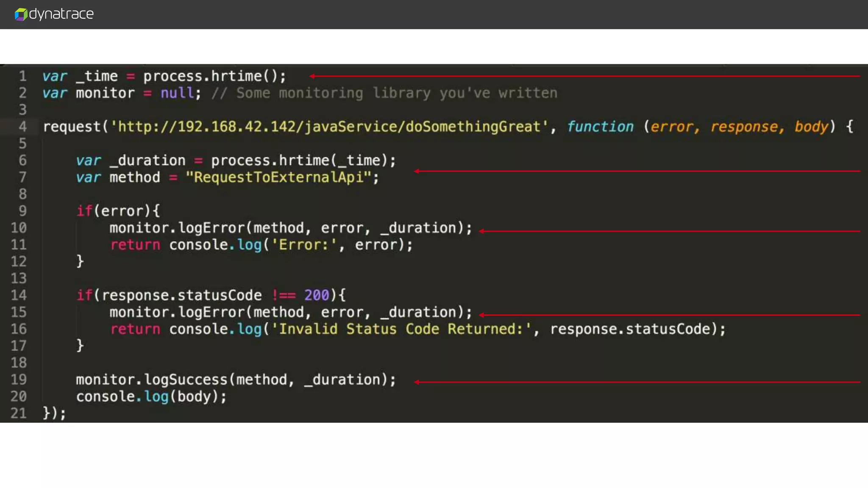Click red arrow beside second monitor.logError call
The image size is (868, 488).
(669, 315)
